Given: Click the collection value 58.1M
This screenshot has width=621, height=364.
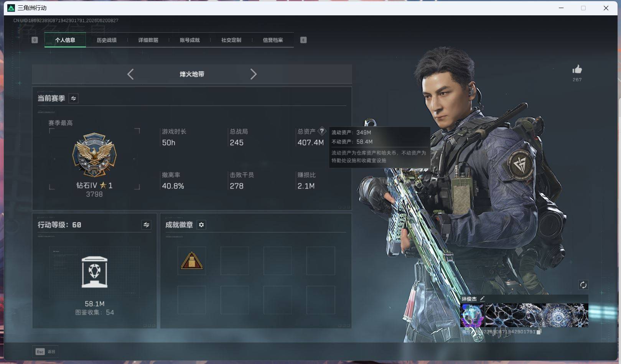Looking at the screenshot, I should 95,304.
